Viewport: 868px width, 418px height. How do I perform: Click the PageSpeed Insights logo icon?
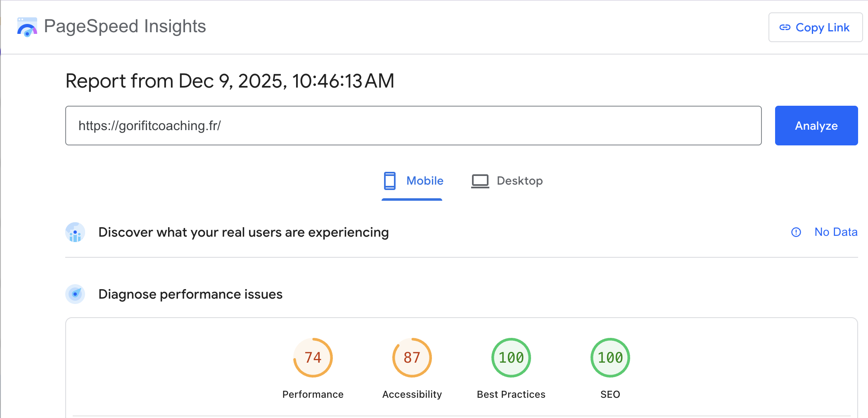pyautogui.click(x=27, y=27)
